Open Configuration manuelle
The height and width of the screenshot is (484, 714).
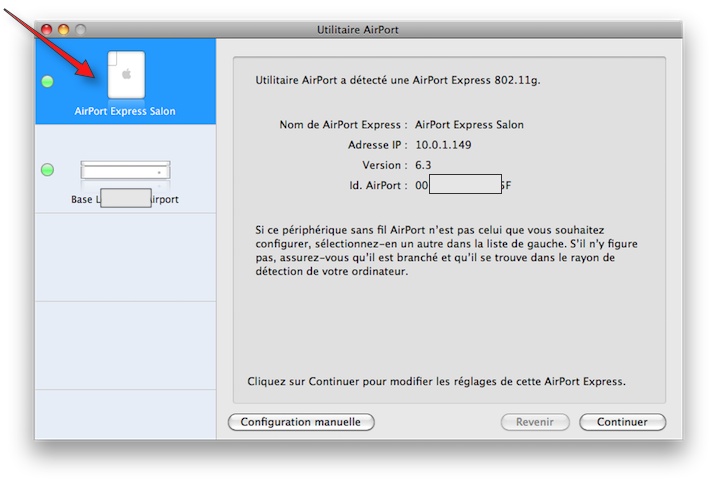click(x=301, y=422)
